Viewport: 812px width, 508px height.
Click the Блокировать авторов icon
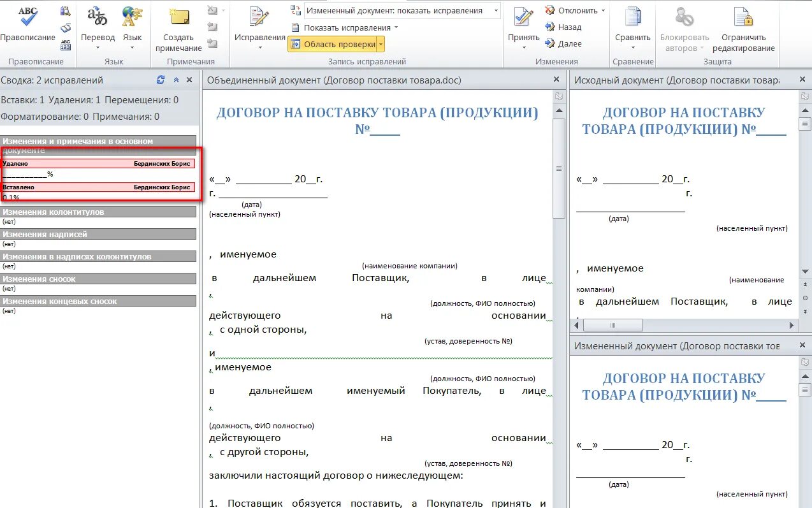(x=685, y=18)
